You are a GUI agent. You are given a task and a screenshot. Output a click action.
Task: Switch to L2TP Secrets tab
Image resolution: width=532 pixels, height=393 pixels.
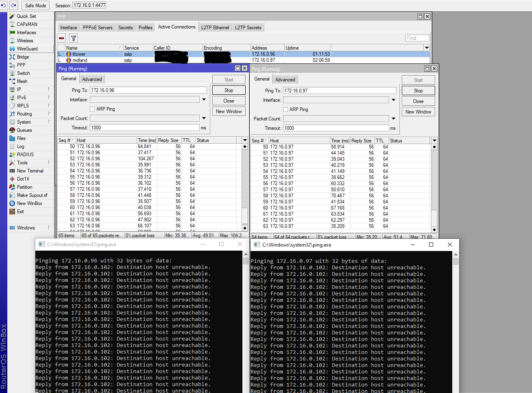[x=248, y=28]
